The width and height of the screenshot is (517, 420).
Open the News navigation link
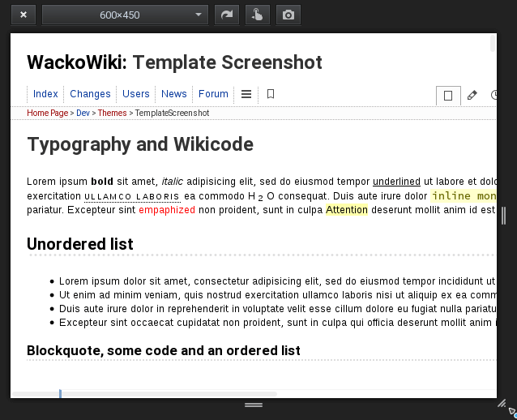tap(174, 94)
